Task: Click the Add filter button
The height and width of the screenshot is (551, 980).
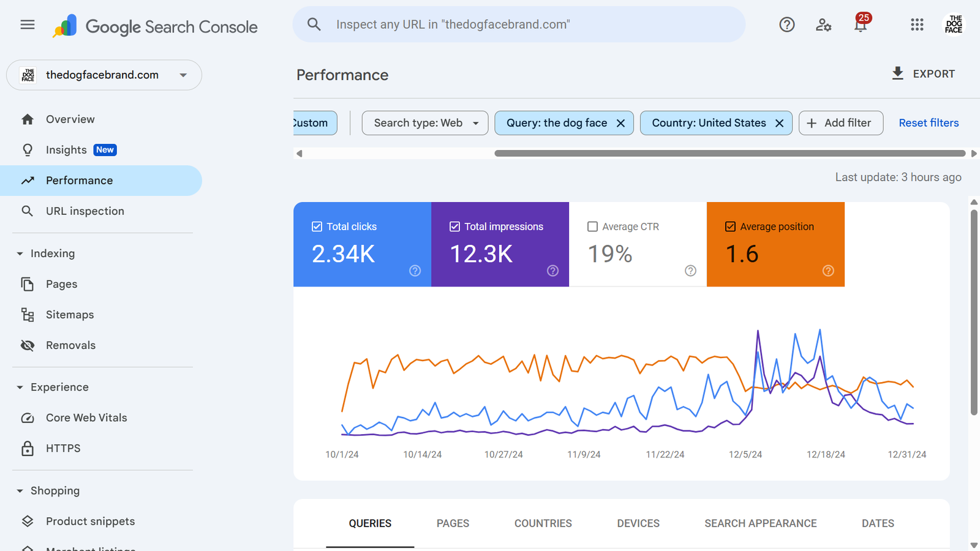Action: point(840,123)
